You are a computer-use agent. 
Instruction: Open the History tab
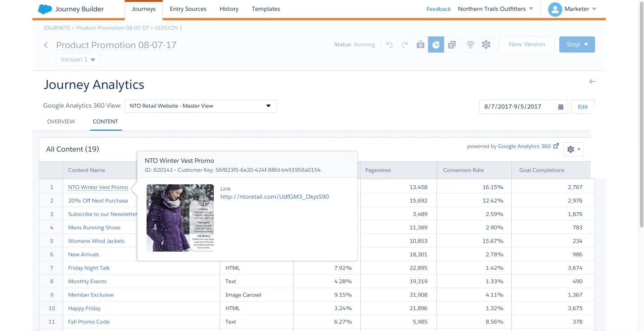coord(229,9)
